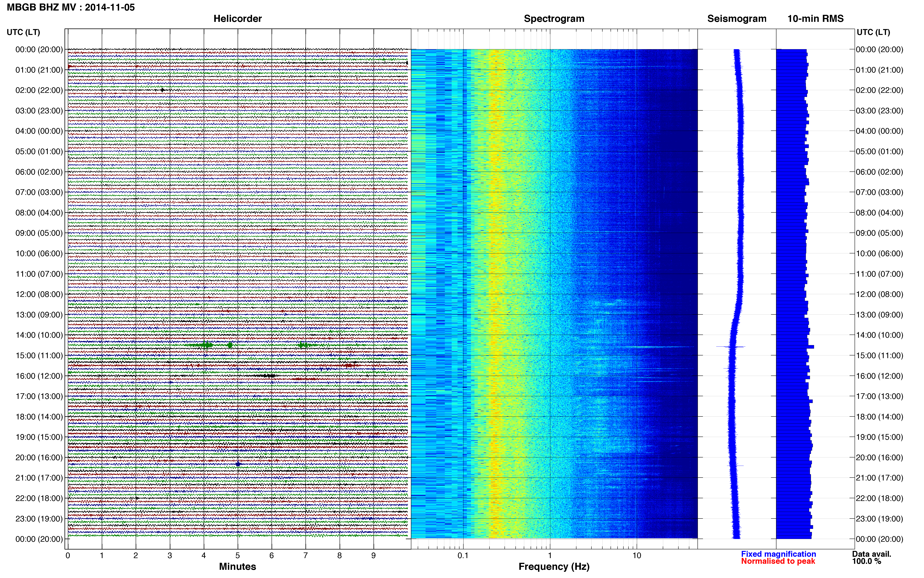The height and width of the screenshot is (578, 924).
Task: Click the yellow 0.2 Hz microseism band in spectrogram
Action: [x=495, y=294]
